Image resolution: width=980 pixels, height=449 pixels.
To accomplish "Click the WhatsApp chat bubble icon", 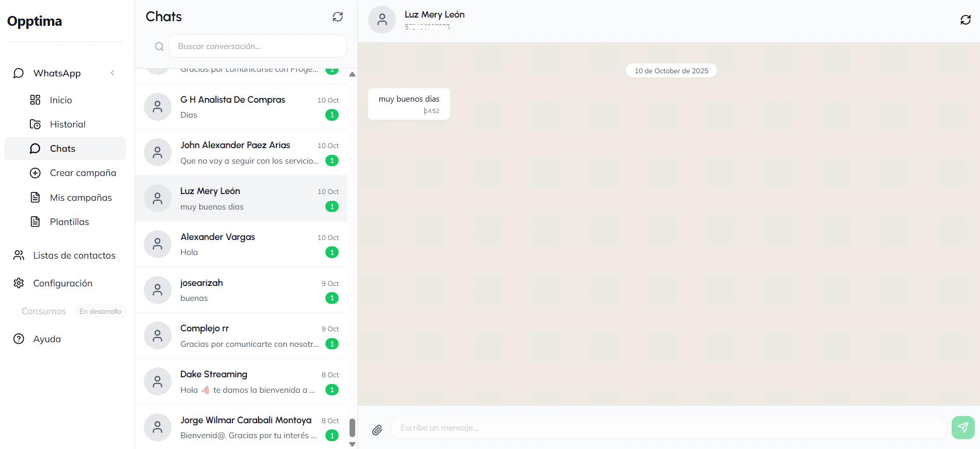I will (x=19, y=73).
